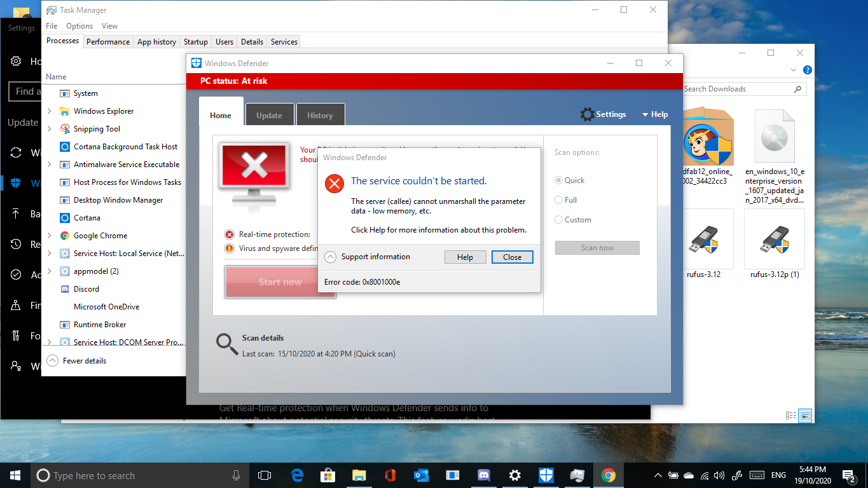The width and height of the screenshot is (868, 488).
Task: Open Task View from taskbar
Action: coord(265,475)
